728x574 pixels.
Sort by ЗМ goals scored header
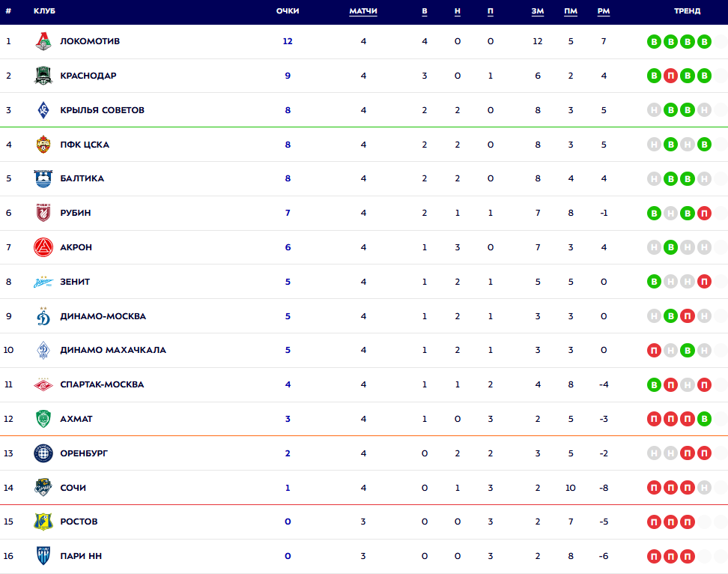click(537, 11)
